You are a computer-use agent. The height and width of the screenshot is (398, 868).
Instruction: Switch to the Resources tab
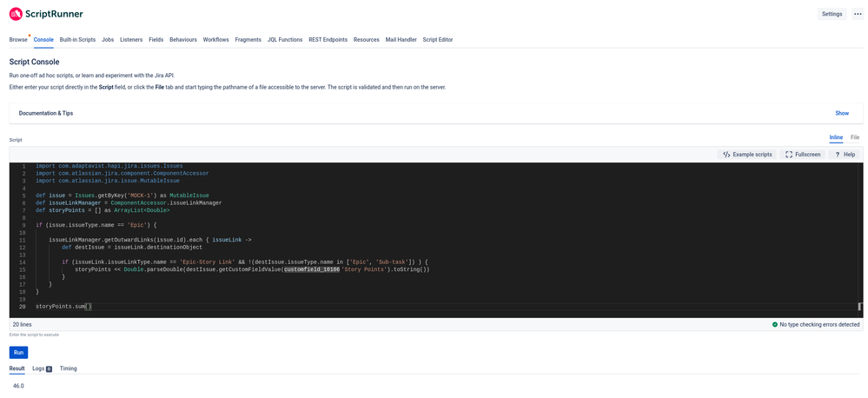(367, 40)
